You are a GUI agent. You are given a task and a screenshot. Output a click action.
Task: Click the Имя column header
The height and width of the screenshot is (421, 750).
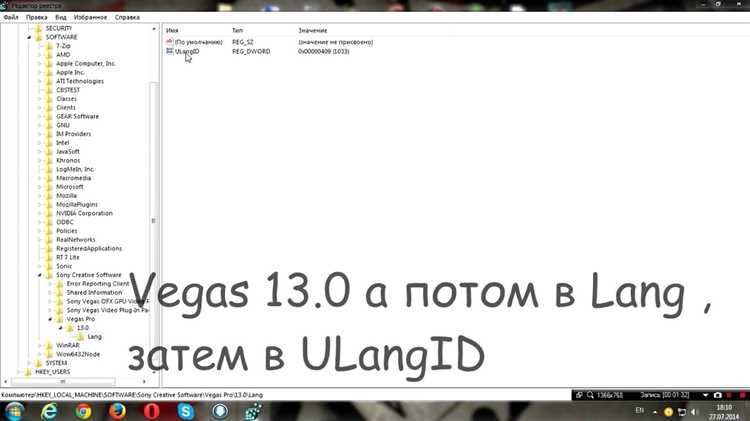point(172,31)
